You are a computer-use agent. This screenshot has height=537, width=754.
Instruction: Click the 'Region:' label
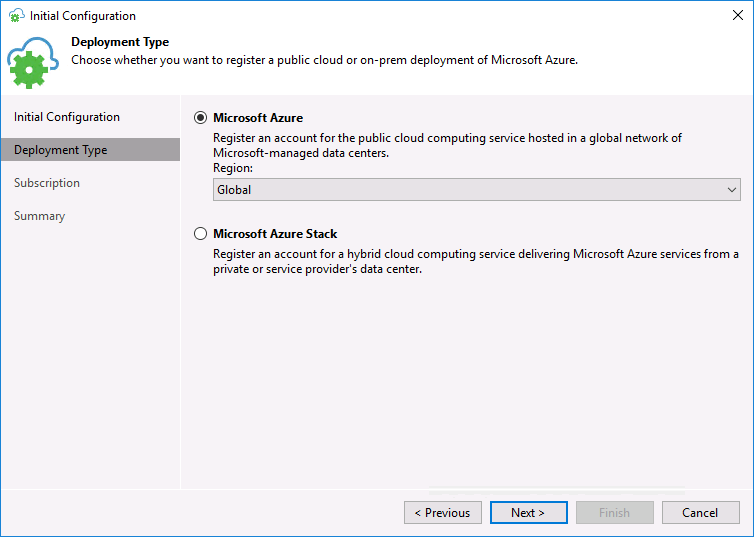point(233,168)
